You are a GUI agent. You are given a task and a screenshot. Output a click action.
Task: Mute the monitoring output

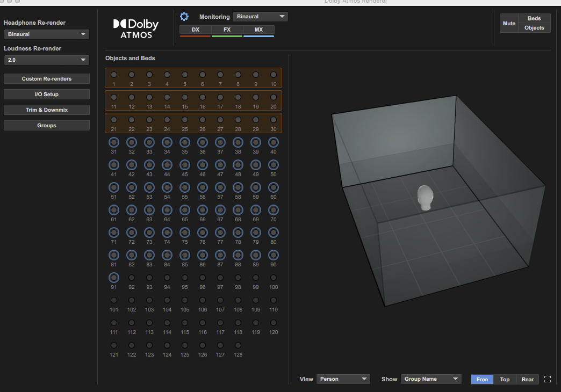tap(508, 23)
